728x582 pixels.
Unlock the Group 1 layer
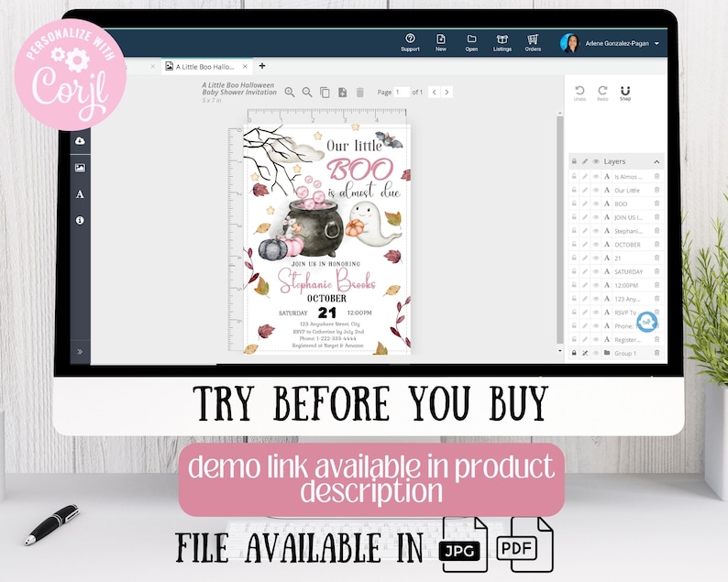tap(574, 353)
